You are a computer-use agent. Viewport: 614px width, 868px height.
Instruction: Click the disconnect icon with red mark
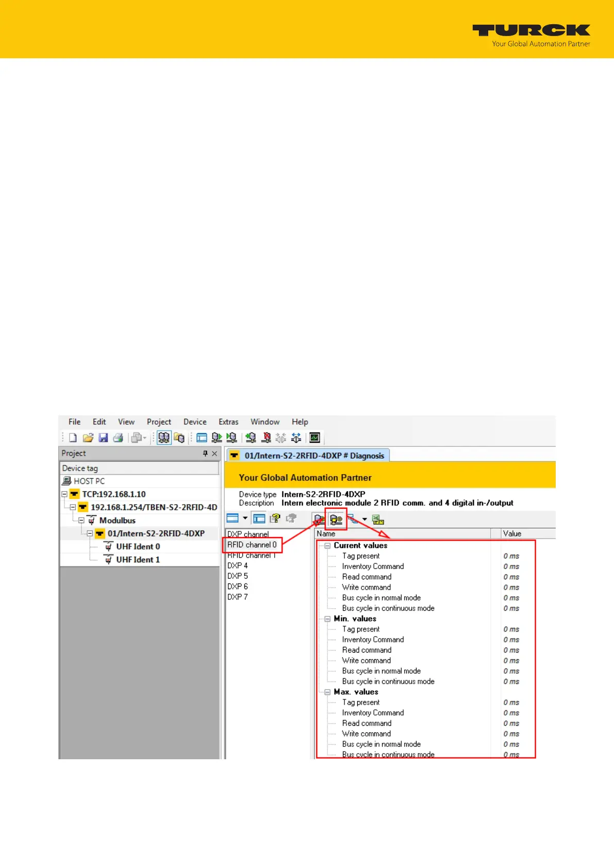[266, 438]
